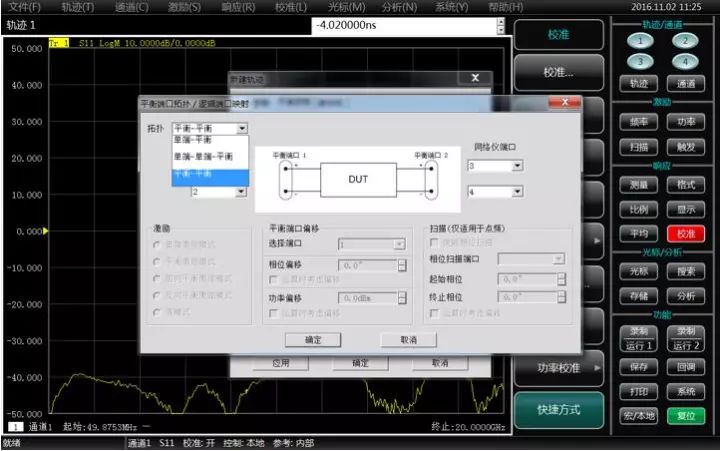The image size is (720, 451).
Task: Open the 拓扑 topology dropdown arrow
Action: coord(242,129)
